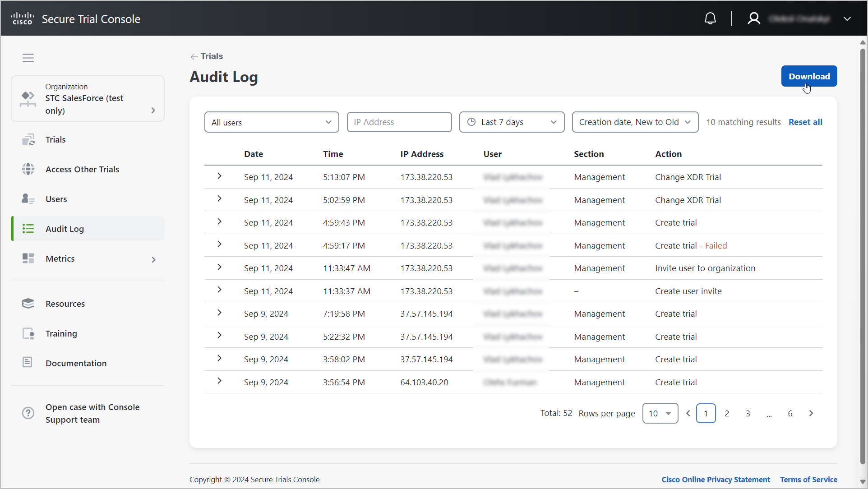The height and width of the screenshot is (489, 868).
Task: Open the Documentation icon
Action: click(x=28, y=363)
